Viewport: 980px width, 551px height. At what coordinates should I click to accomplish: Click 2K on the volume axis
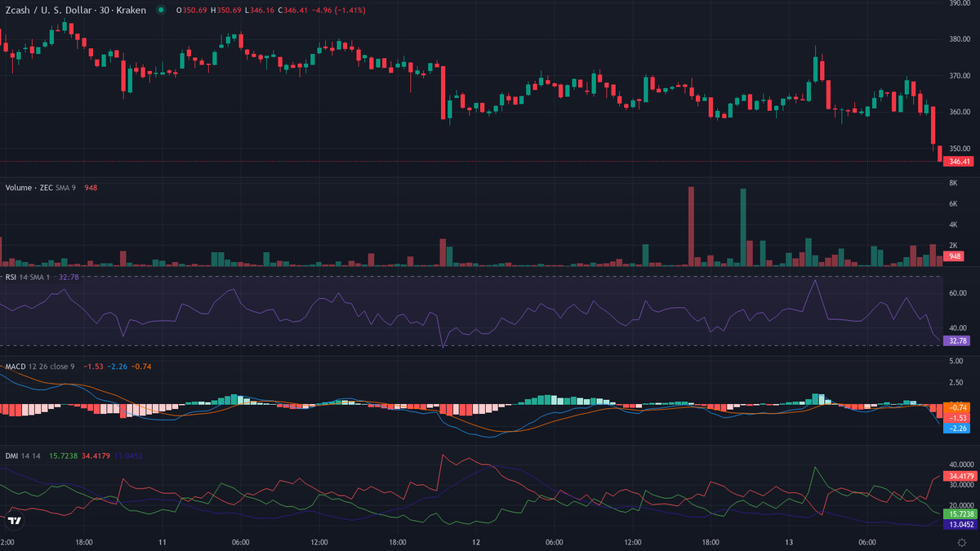click(x=952, y=245)
